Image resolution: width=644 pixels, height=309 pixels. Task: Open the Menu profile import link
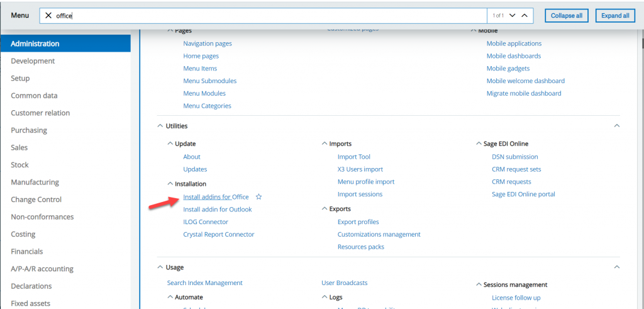(366, 182)
